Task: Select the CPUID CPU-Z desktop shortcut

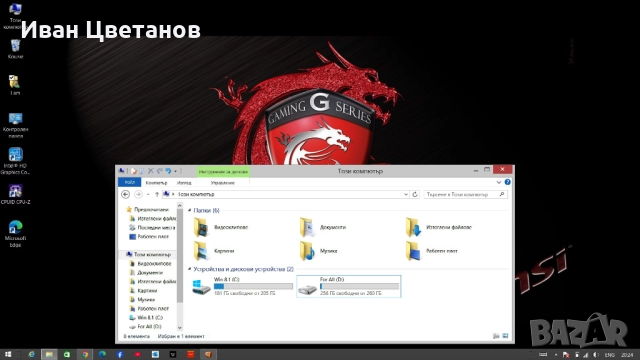Action: click(x=15, y=194)
